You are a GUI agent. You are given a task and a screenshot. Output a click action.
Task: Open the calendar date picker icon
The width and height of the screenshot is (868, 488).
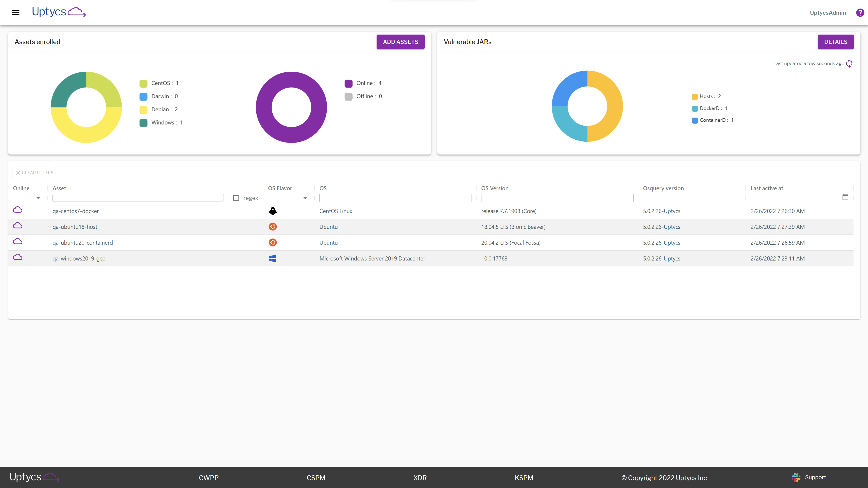(845, 197)
